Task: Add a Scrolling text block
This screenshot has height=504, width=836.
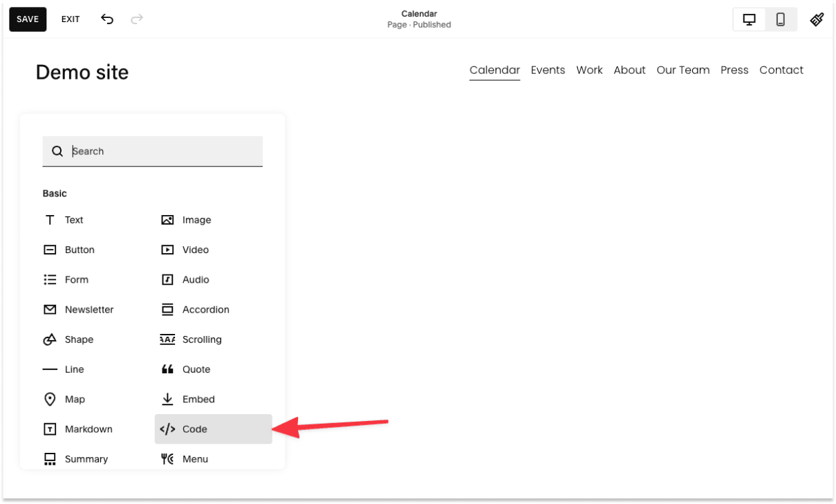Action: [202, 339]
